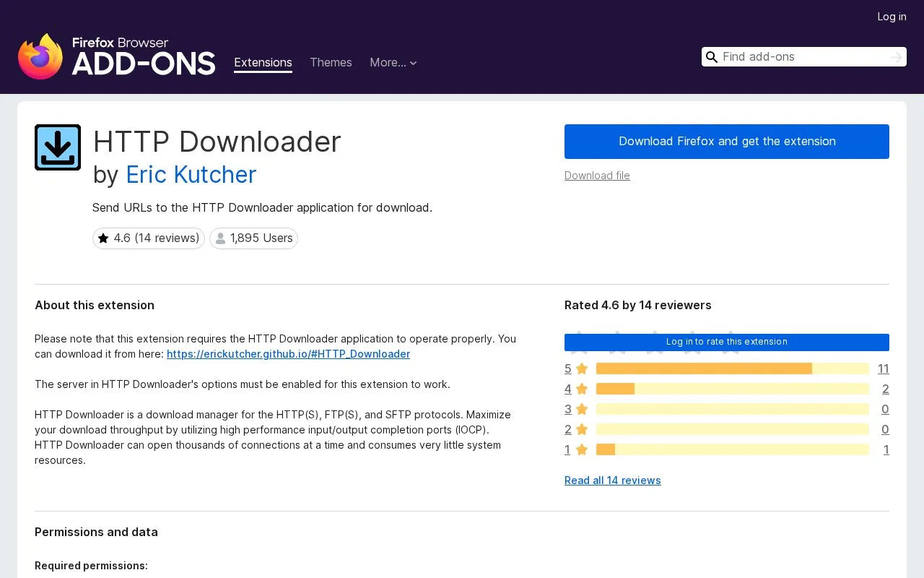Click the Rated 4.6 by 14 reviewers heading
Image resolution: width=924 pixels, height=578 pixels.
638,306
